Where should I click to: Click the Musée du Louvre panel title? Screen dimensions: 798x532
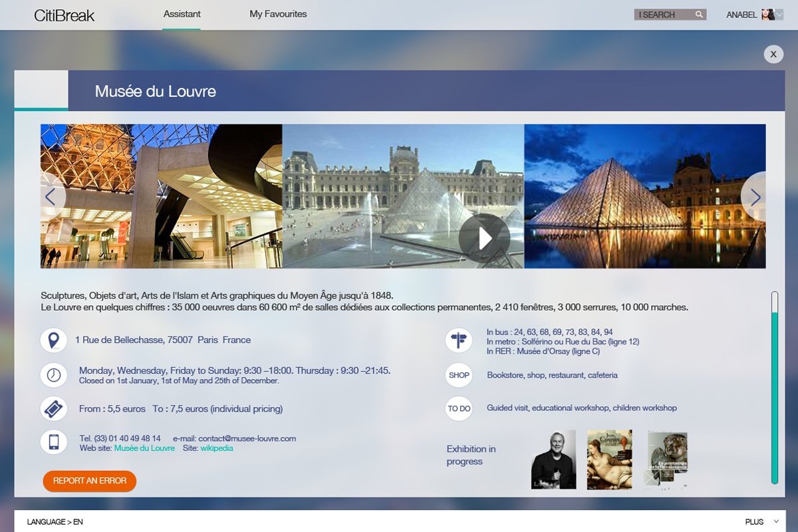click(156, 91)
